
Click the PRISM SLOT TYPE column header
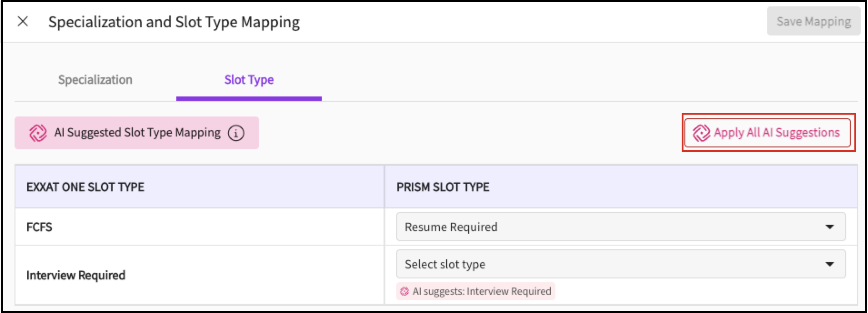[443, 187]
